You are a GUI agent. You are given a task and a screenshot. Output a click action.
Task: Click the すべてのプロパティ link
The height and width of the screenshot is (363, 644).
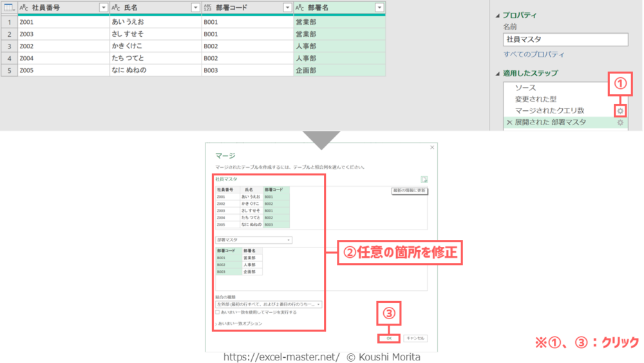[533, 54]
